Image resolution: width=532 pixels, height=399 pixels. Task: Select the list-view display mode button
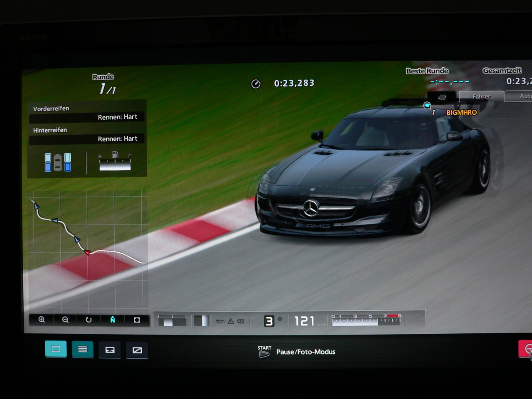(x=83, y=350)
